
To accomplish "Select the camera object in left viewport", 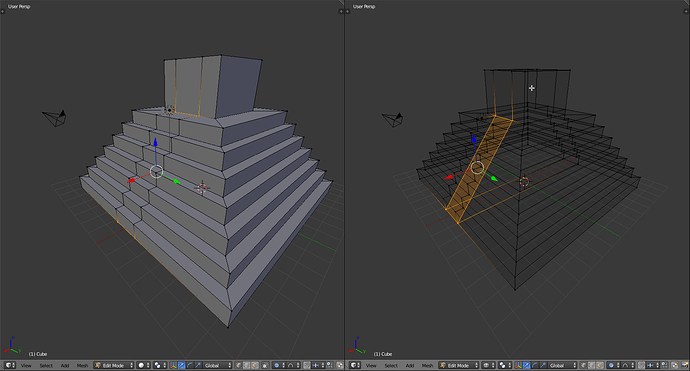I will coord(55,118).
